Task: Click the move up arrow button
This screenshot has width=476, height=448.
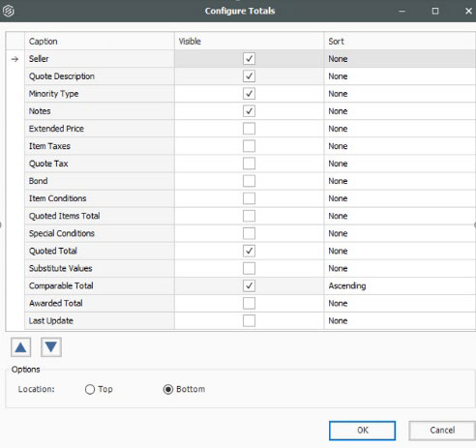Action: coord(20,347)
